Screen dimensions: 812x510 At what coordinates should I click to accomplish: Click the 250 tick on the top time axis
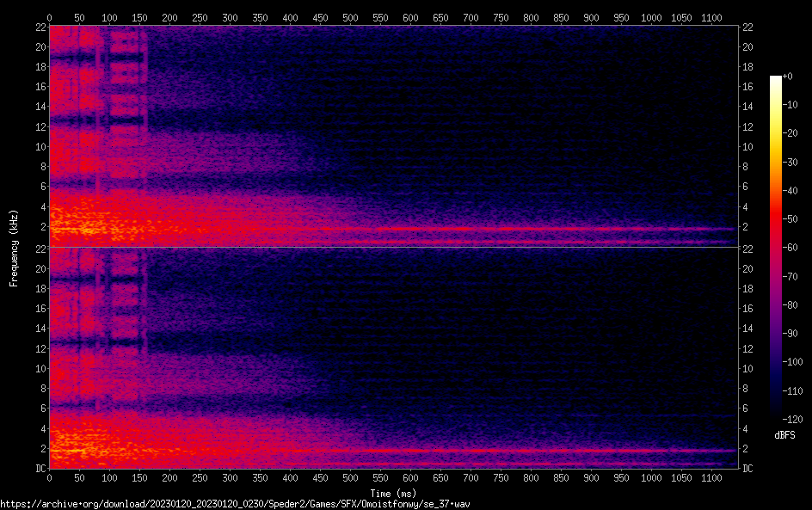[x=200, y=17]
